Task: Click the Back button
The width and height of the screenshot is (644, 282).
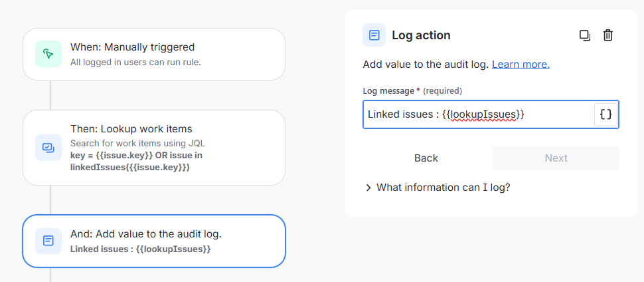Action: 426,158
